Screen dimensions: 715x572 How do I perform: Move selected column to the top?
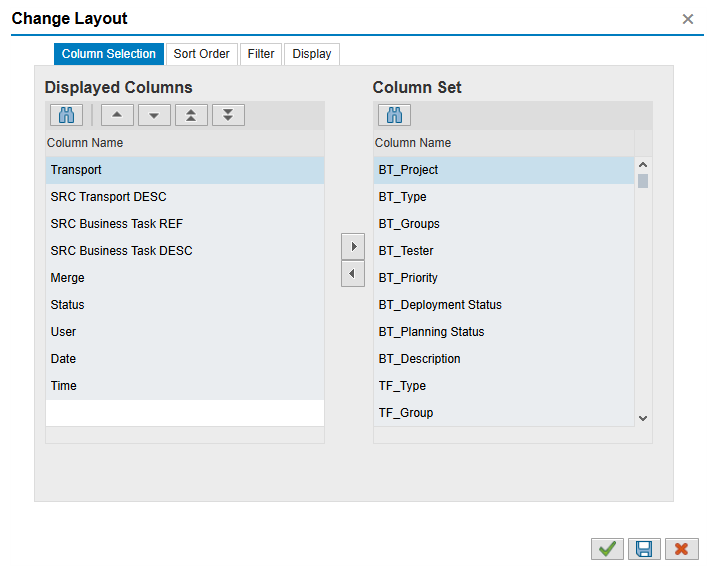click(x=190, y=115)
